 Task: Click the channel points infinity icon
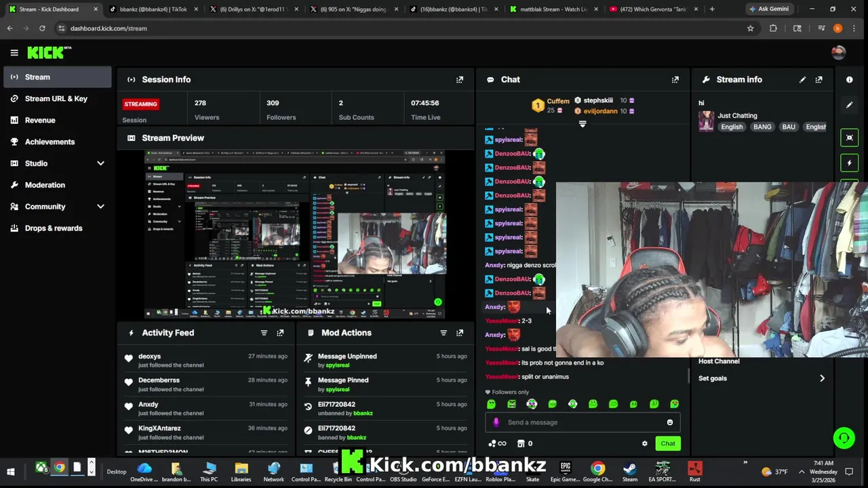(497, 443)
